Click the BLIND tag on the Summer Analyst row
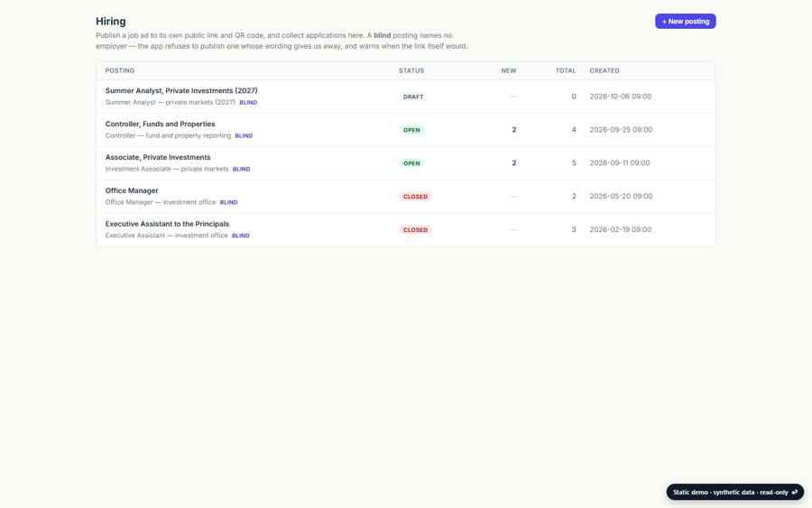Image resolution: width=812 pixels, height=508 pixels. [x=248, y=103]
